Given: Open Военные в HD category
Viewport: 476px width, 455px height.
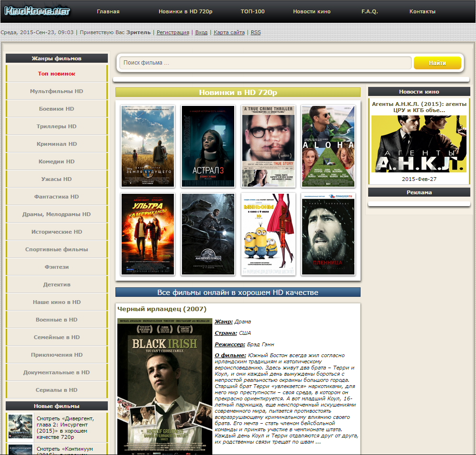Looking at the screenshot, I should [57, 320].
